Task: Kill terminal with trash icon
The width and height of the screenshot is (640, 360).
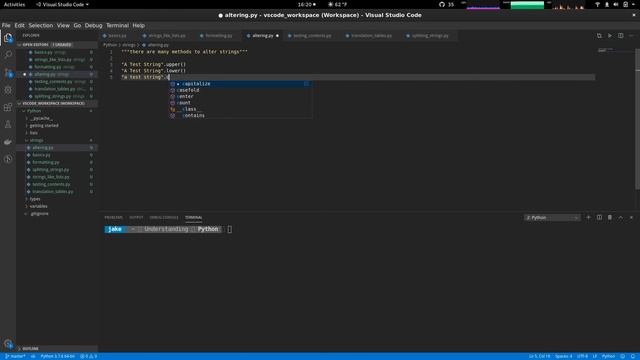Action: [610, 218]
